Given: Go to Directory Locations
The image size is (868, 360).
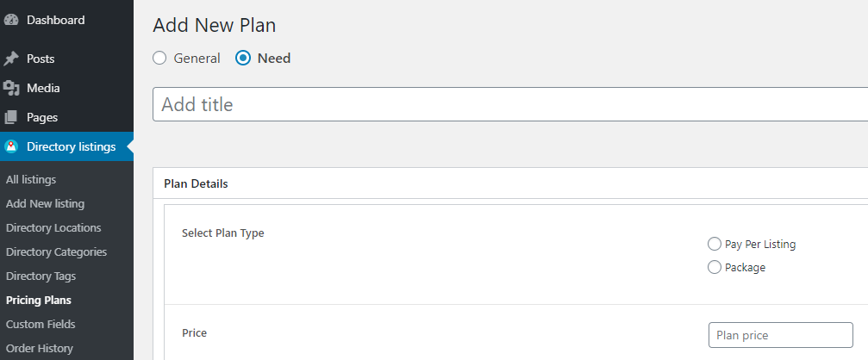Looking at the screenshot, I should point(53,228).
